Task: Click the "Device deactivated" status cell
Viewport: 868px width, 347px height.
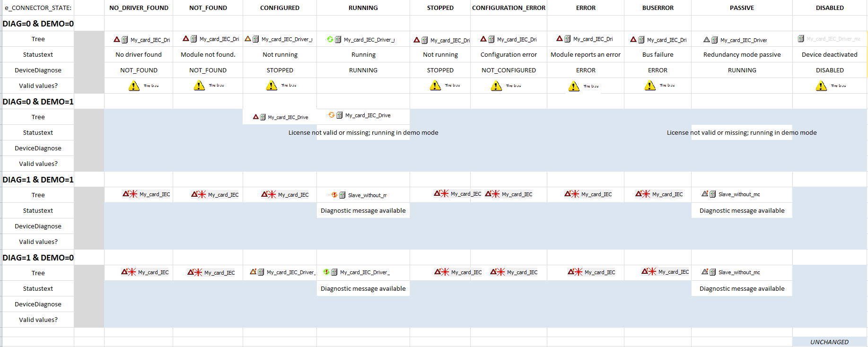Action: [829, 55]
